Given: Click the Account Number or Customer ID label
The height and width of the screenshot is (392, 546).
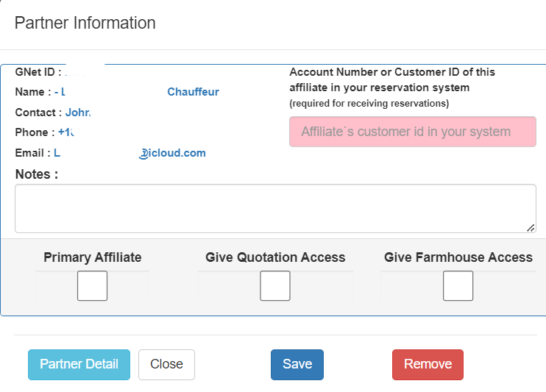Looking at the screenshot, I should (392, 79).
